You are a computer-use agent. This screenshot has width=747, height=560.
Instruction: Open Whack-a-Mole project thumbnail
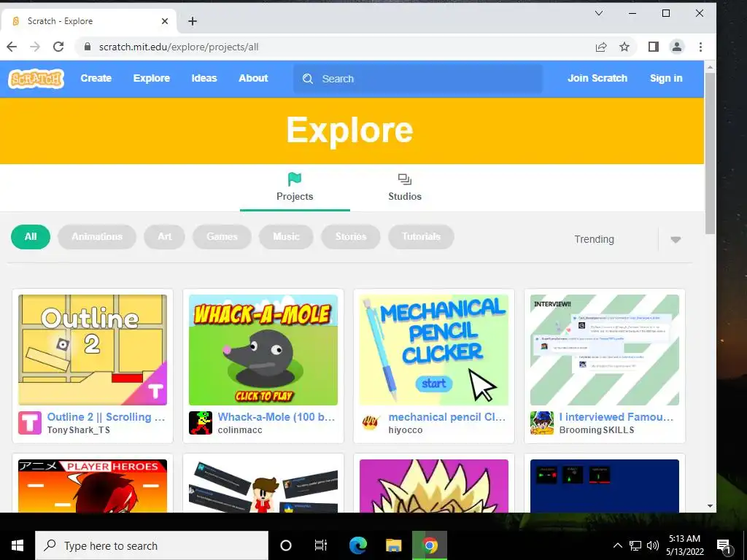pos(263,350)
